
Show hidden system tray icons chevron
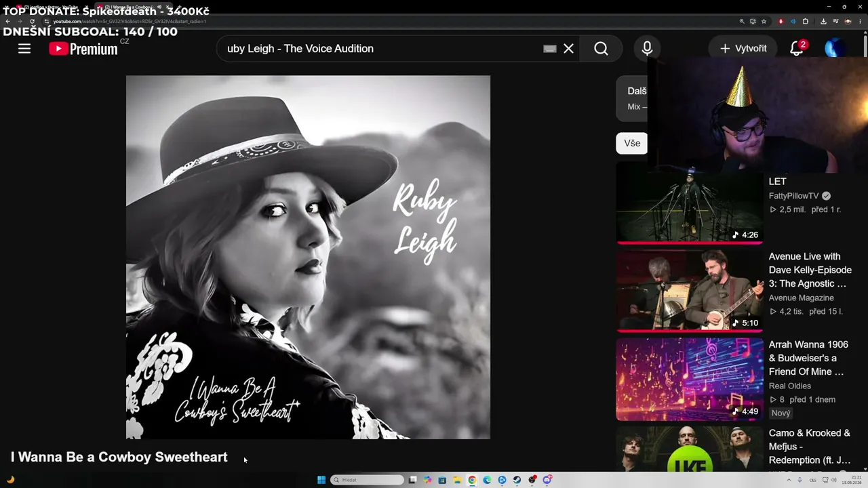pos(787,480)
